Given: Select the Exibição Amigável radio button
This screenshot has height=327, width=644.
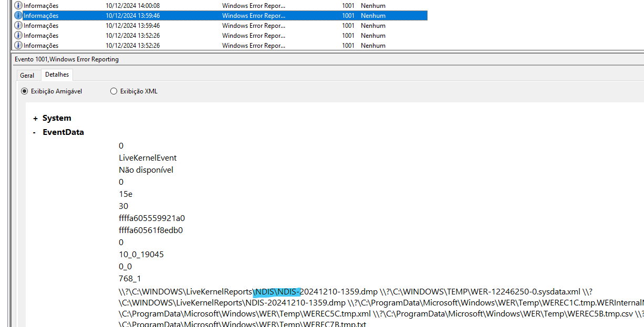Looking at the screenshot, I should click(x=24, y=91).
